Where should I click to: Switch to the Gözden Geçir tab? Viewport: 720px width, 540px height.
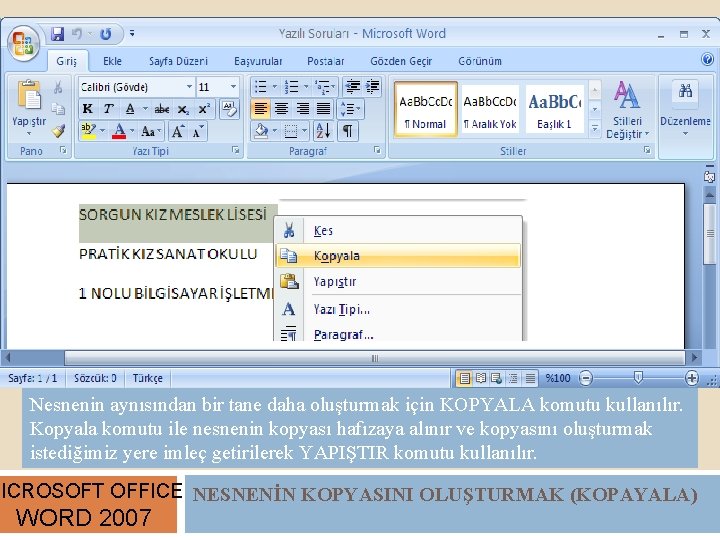point(401,61)
